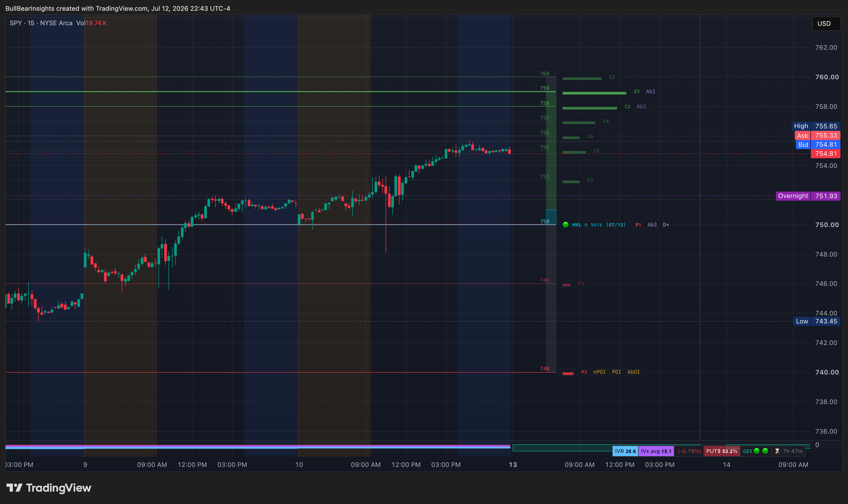Click the green C2 gamma bar
848x504 pixels.
(589, 108)
